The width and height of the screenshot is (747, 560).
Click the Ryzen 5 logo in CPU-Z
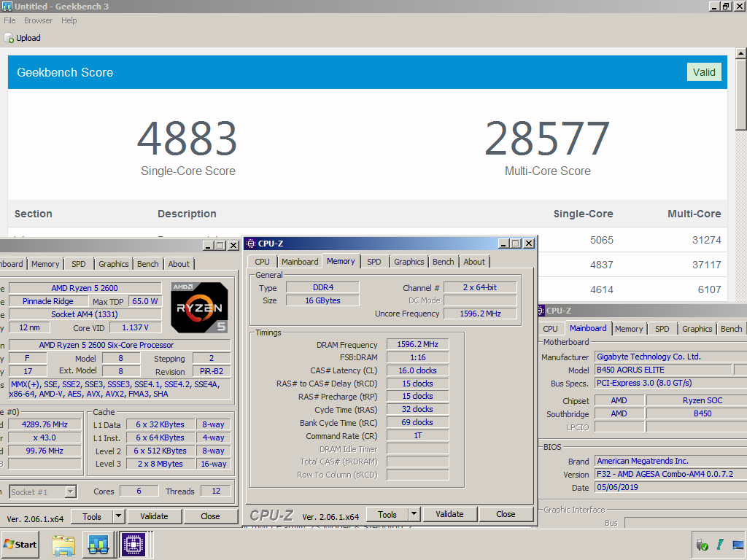coord(199,308)
